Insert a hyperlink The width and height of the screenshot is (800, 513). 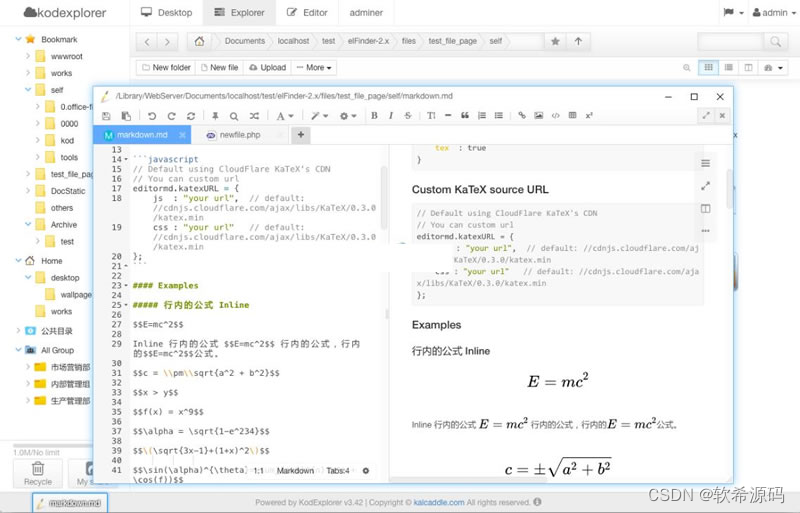pos(521,115)
